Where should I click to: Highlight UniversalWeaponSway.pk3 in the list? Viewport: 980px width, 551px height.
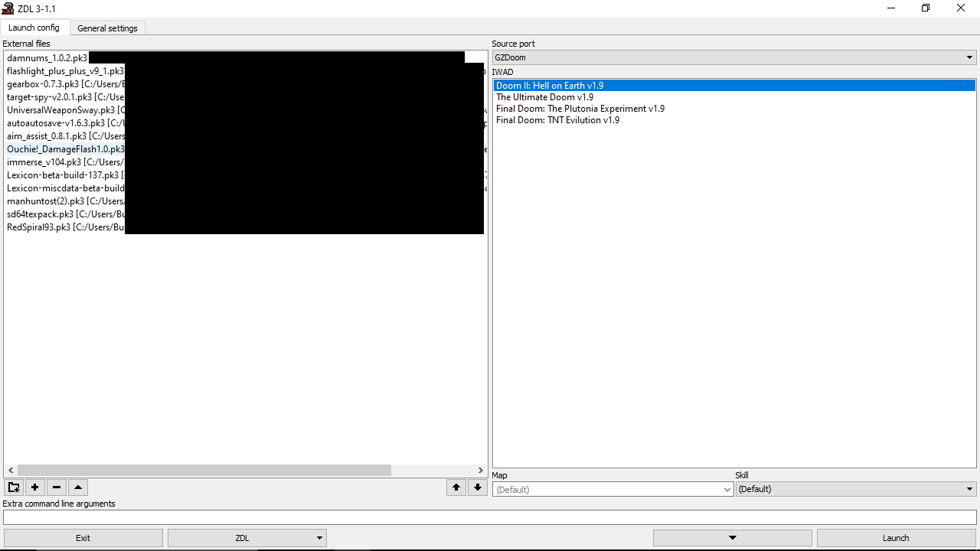[245, 110]
